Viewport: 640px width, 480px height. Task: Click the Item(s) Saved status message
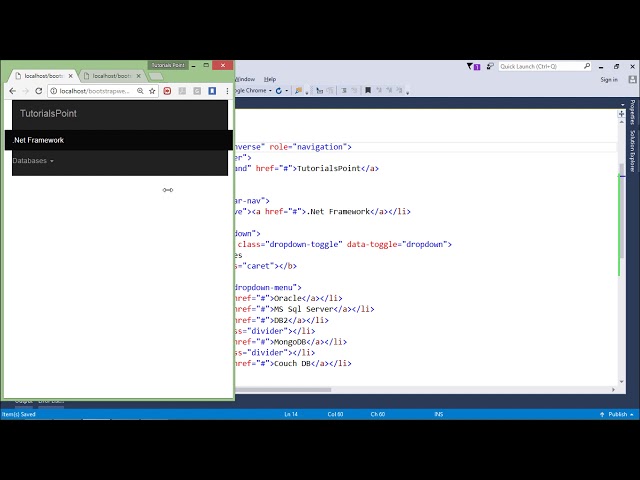click(19, 414)
